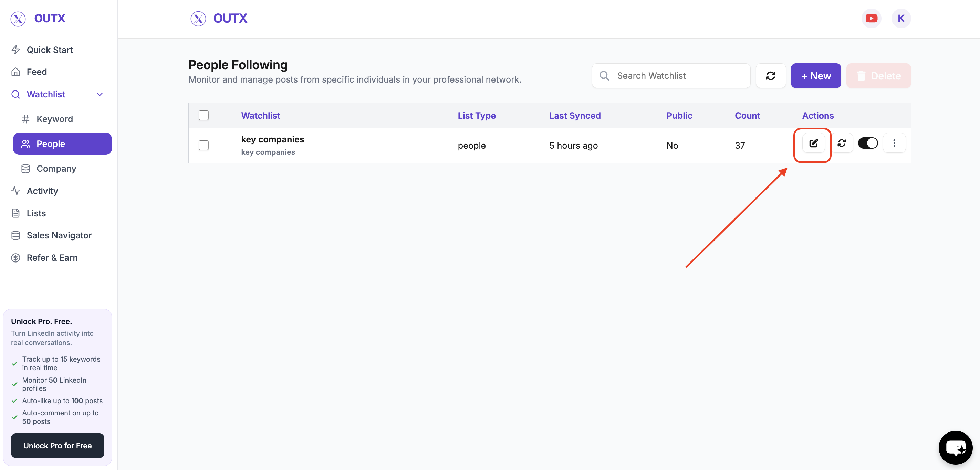Screen dimensions: 980x470
Task: Open the Company watchlist menu item
Action: (x=56, y=169)
